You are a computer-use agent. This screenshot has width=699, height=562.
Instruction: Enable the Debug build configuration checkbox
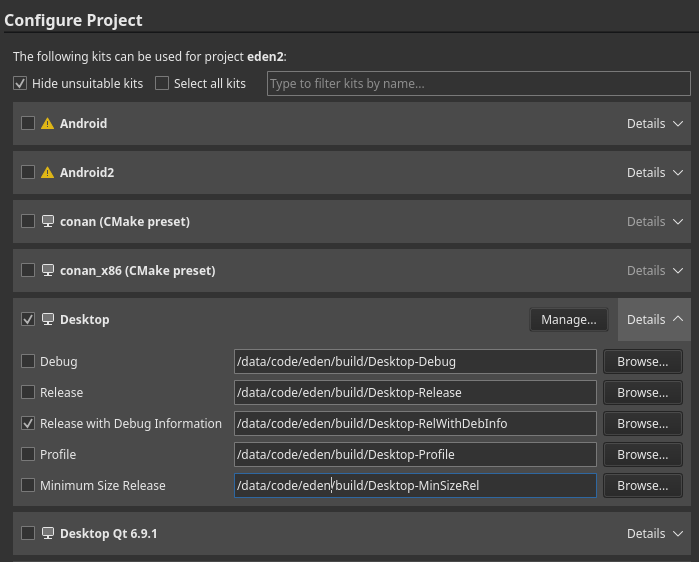coord(28,362)
